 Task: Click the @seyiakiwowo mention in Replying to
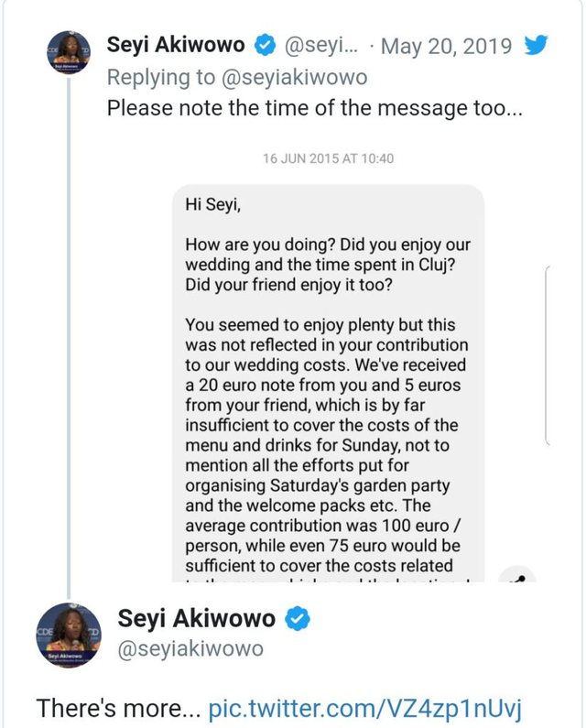coord(295,77)
